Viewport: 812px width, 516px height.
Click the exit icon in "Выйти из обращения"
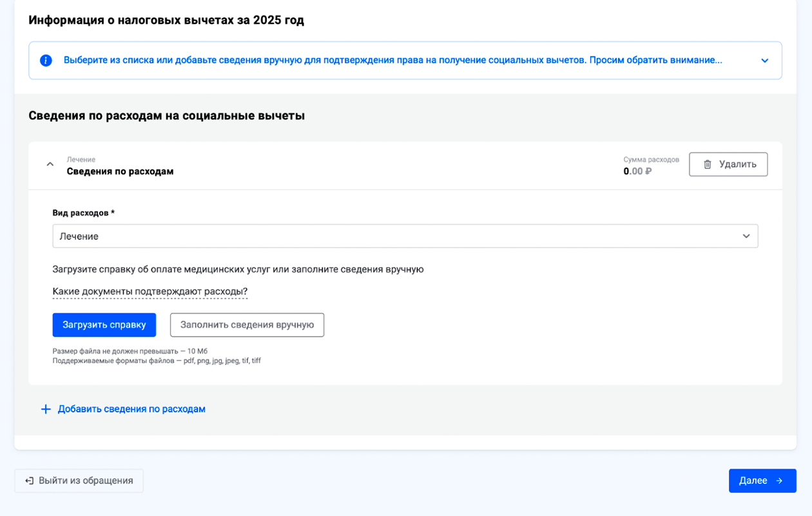[x=29, y=481]
